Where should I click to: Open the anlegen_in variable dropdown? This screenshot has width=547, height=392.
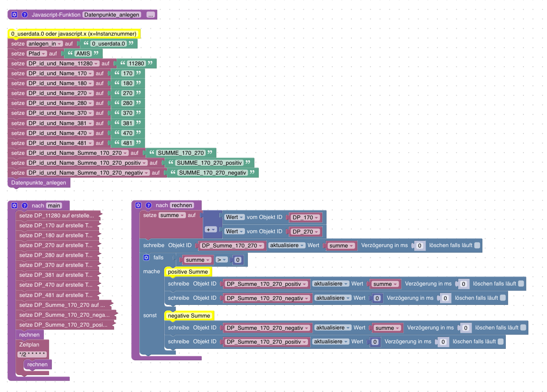click(45, 44)
